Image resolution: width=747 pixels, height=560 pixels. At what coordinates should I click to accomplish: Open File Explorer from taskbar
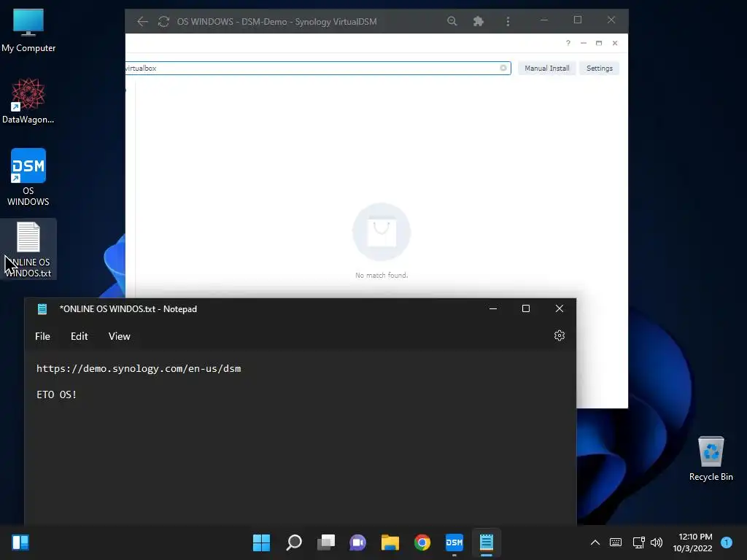(390, 542)
